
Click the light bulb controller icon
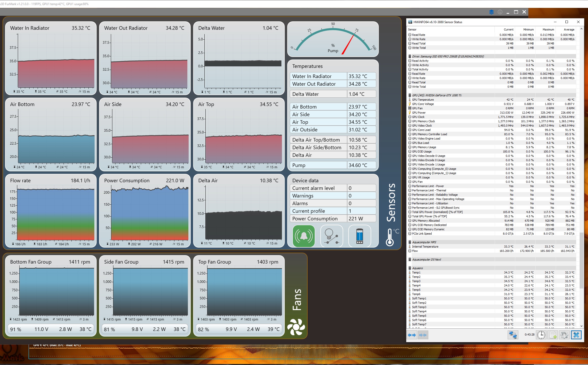(x=331, y=236)
